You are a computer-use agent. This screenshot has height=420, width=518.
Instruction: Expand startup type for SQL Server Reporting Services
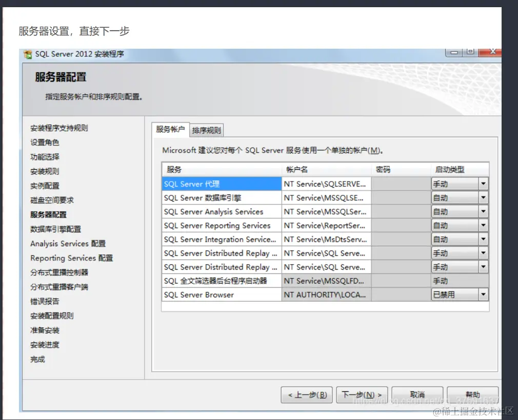[483, 225]
